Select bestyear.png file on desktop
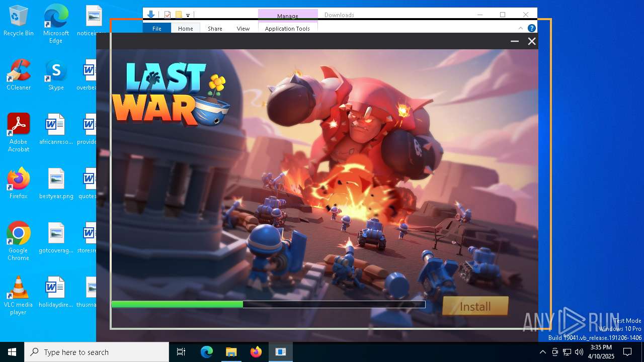Viewport: 644px width, 362px height. pos(56,184)
